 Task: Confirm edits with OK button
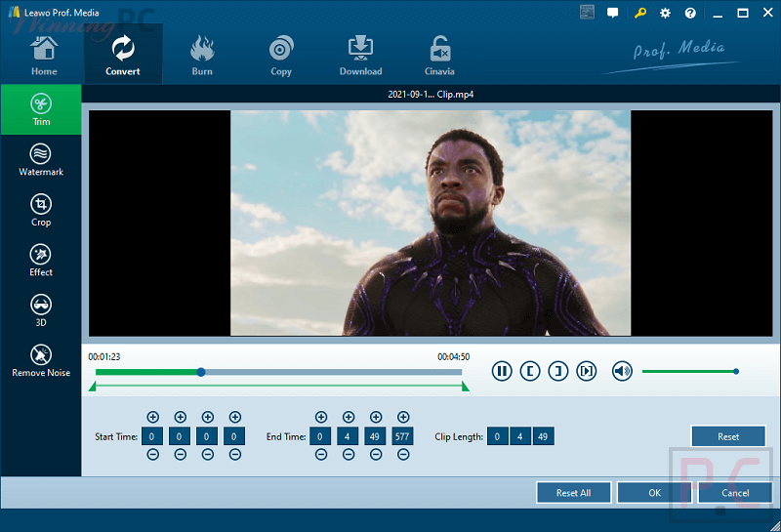[654, 493]
